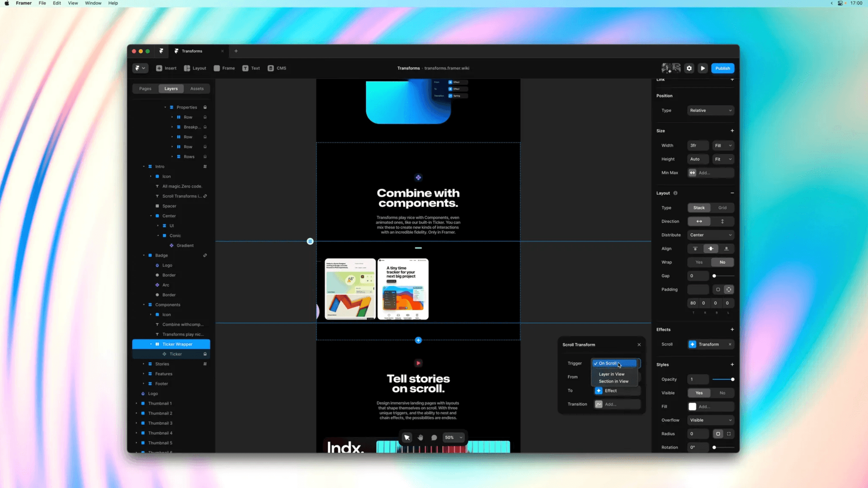Open Width Fill dropdown
Image resolution: width=868 pixels, height=488 pixels.
723,146
